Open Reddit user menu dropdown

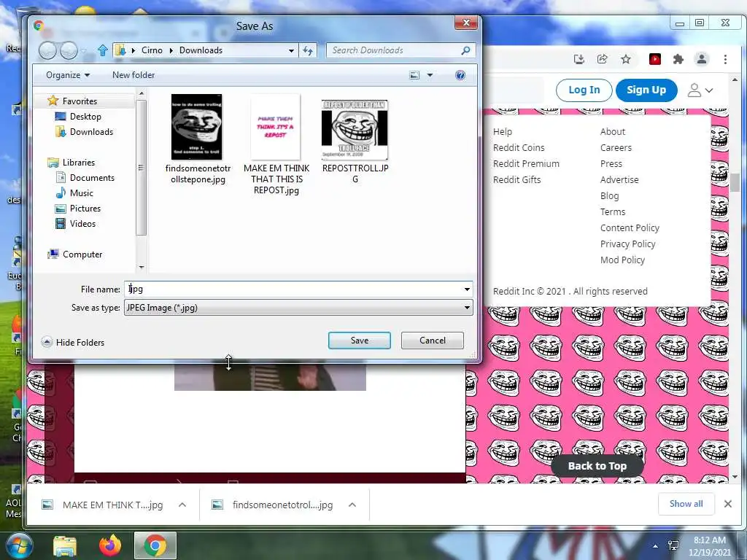(x=700, y=90)
